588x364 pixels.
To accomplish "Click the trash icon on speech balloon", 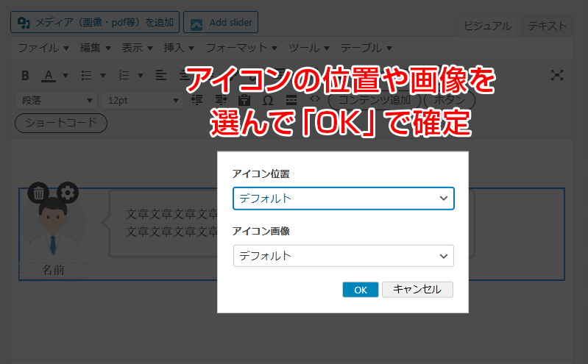I will [39, 193].
